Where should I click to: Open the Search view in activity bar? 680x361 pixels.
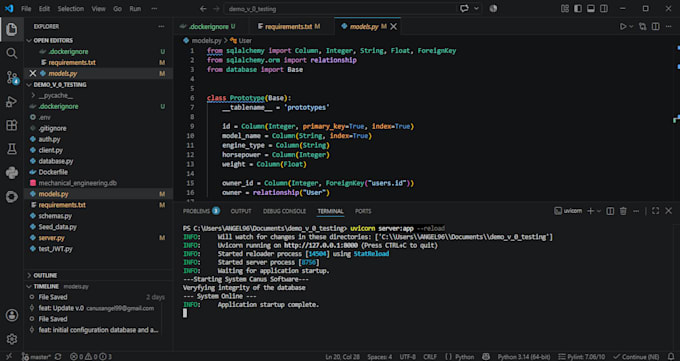click(12, 53)
